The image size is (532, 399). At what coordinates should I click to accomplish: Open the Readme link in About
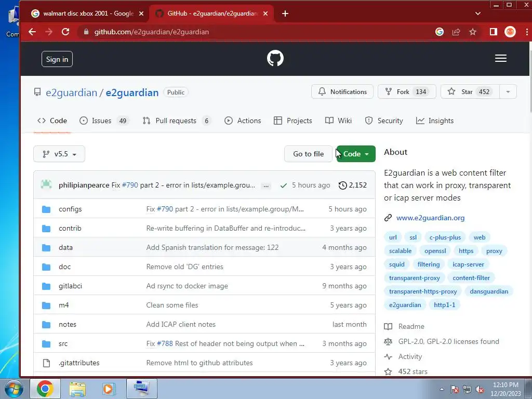click(x=411, y=326)
